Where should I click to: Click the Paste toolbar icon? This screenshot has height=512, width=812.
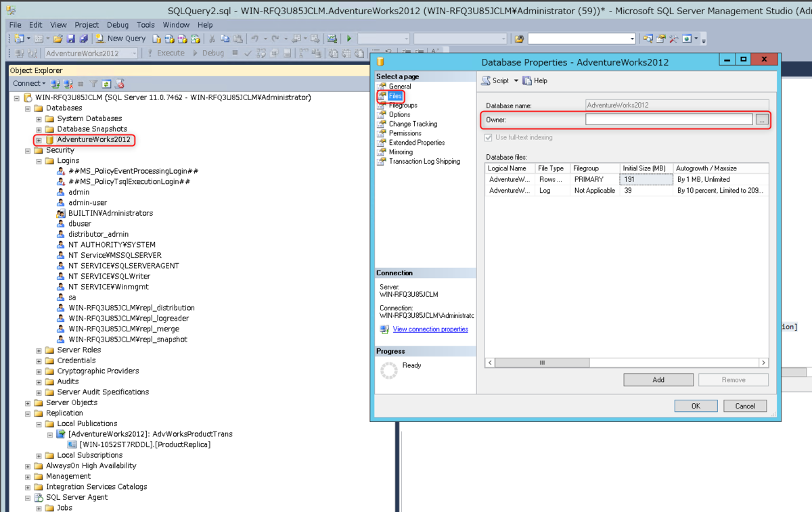click(238, 39)
